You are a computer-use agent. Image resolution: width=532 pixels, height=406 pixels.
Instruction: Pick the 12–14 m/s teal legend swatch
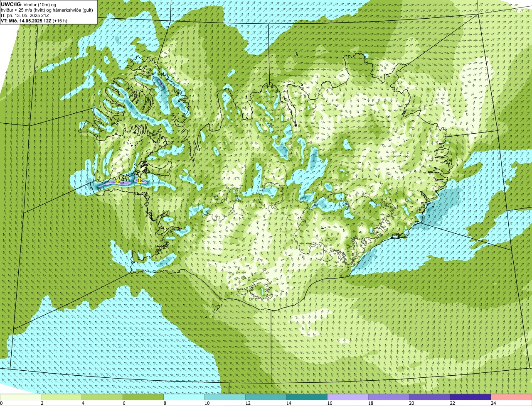pos(266,397)
